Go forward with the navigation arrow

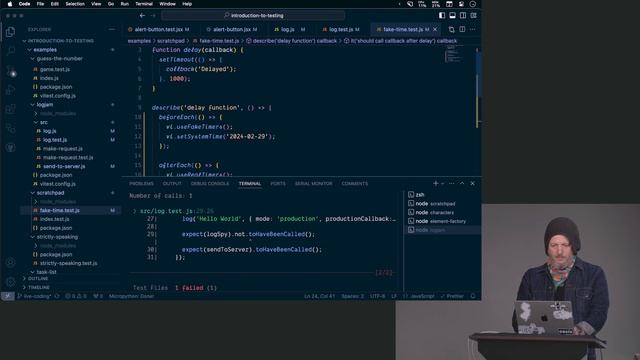click(x=153, y=16)
